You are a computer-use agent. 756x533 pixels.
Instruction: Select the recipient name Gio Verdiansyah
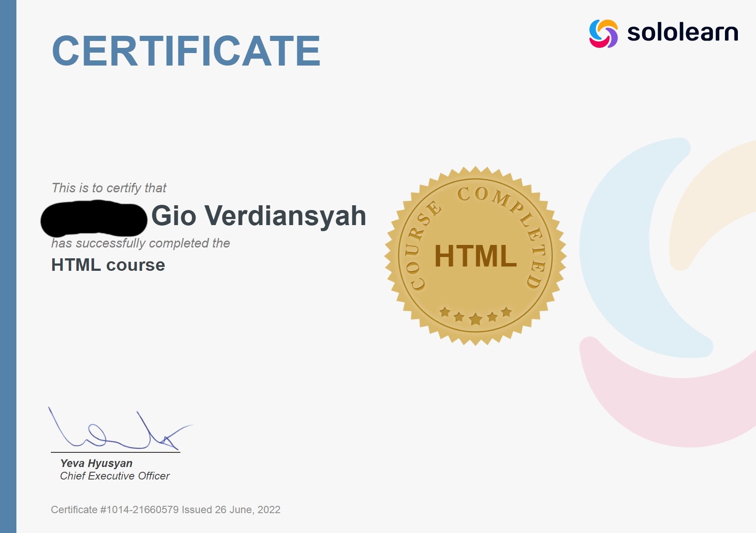click(x=258, y=216)
